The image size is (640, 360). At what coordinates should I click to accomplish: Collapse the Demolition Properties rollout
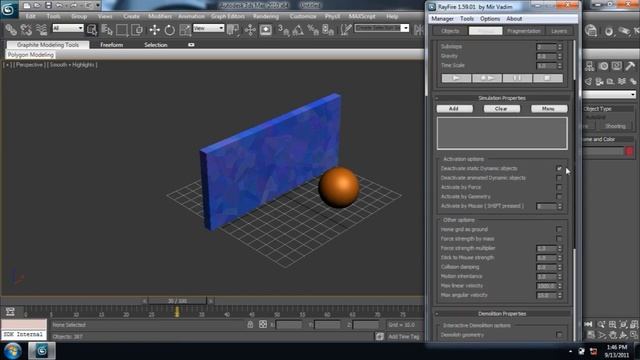(x=502, y=314)
